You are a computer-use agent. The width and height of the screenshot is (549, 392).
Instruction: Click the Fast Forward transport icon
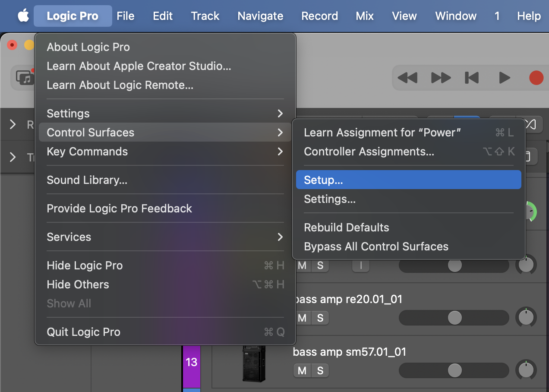point(440,78)
